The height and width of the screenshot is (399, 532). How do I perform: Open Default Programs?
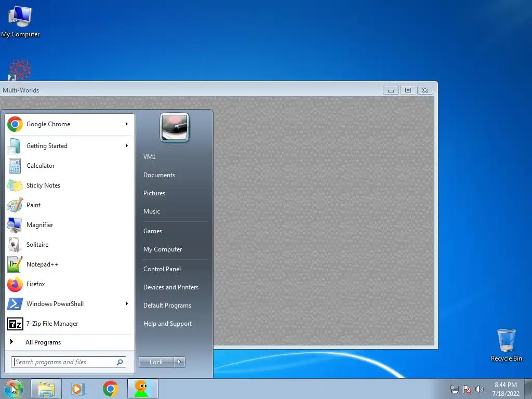[167, 305]
